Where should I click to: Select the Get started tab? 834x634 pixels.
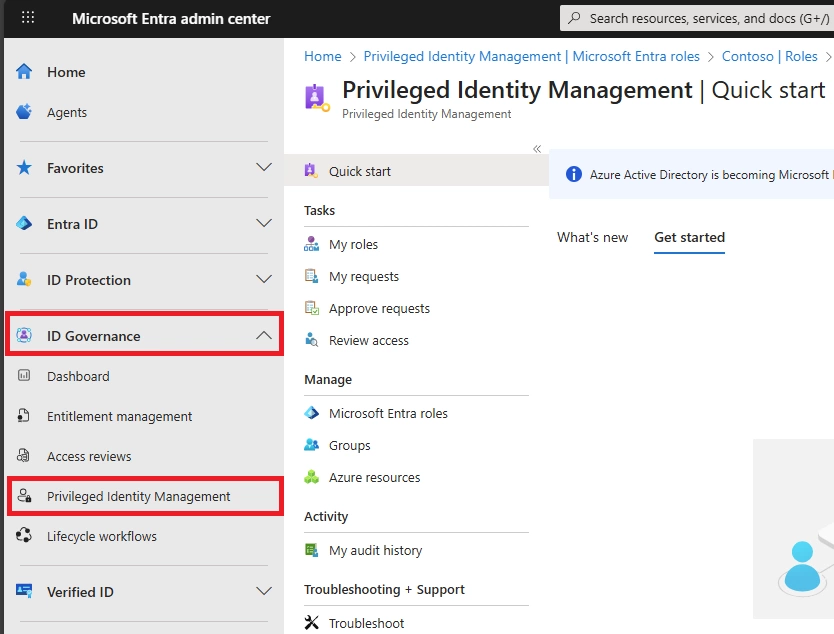689,237
